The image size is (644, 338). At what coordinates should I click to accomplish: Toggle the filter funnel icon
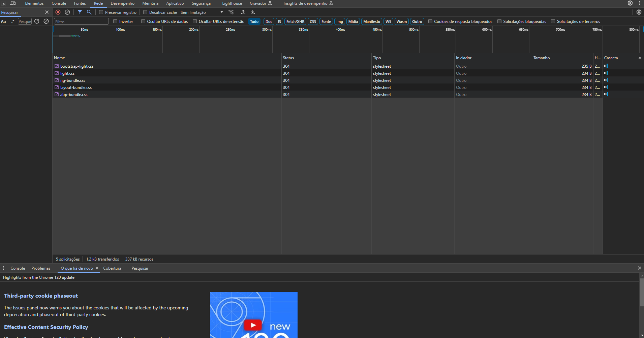pyautogui.click(x=80, y=12)
